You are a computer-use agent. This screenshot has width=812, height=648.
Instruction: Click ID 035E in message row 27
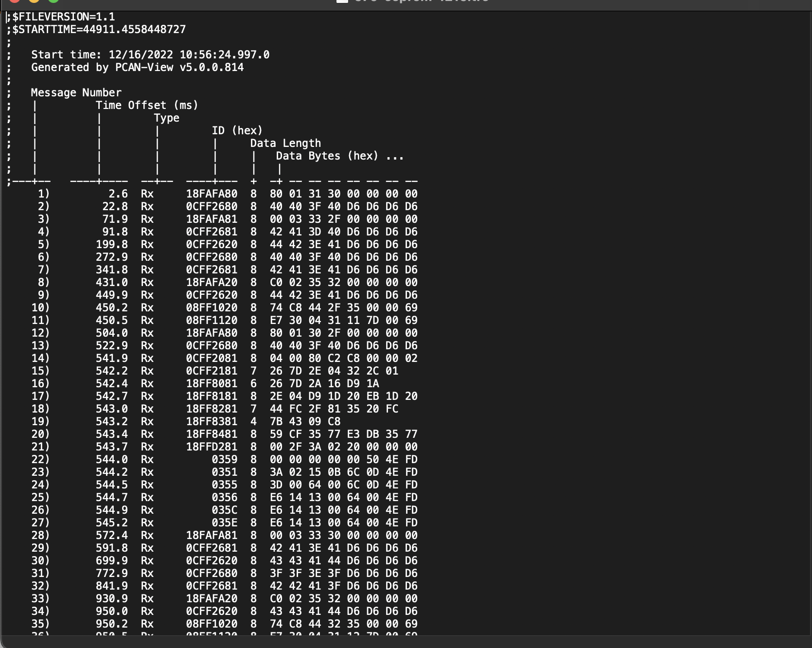(225, 523)
